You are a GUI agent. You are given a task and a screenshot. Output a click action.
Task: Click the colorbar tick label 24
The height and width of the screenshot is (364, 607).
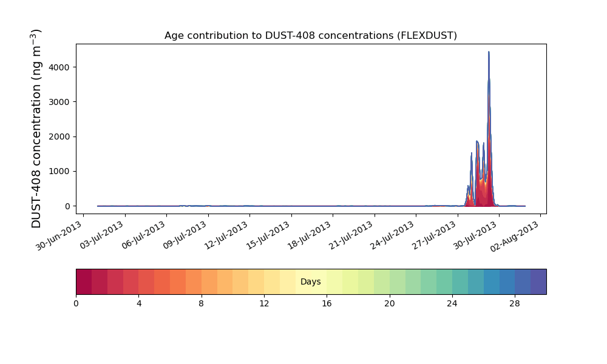coord(452,304)
